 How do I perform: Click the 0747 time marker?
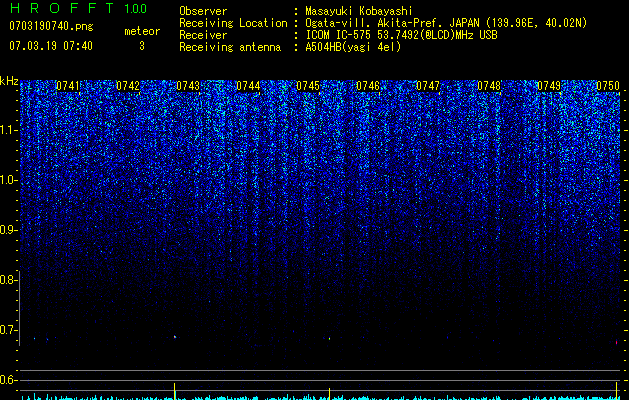click(428, 86)
